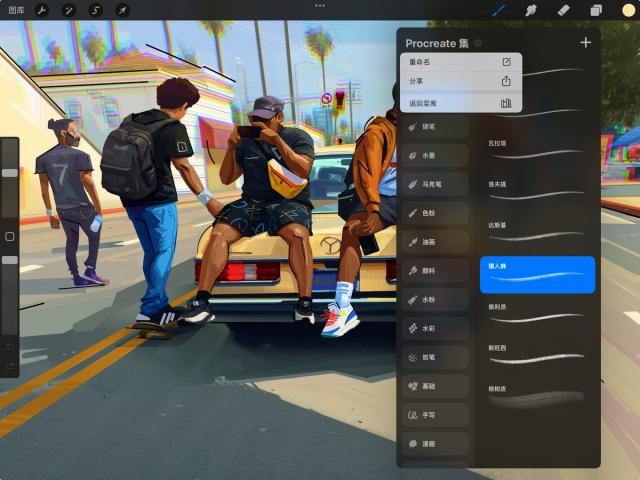Open the 色粉 brush category
Image resolution: width=640 pixels, height=480 pixels.
click(435, 213)
